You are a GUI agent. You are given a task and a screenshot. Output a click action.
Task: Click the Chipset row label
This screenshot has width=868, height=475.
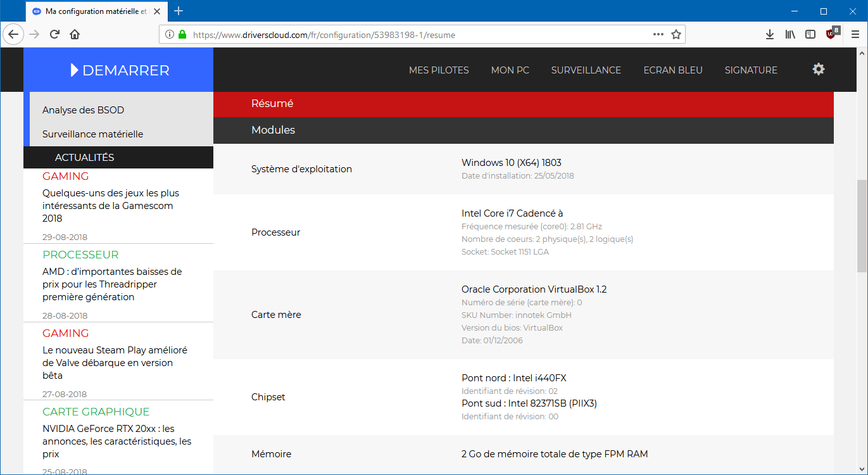(268, 397)
